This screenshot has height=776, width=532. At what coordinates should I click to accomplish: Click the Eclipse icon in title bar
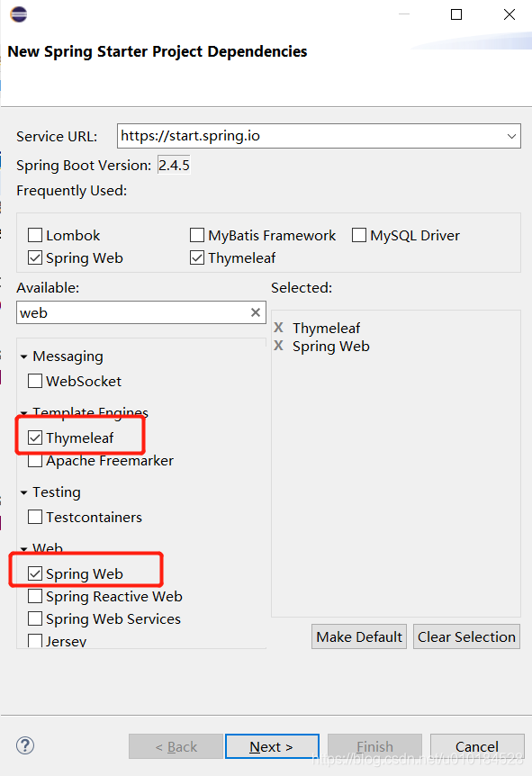tap(18, 14)
